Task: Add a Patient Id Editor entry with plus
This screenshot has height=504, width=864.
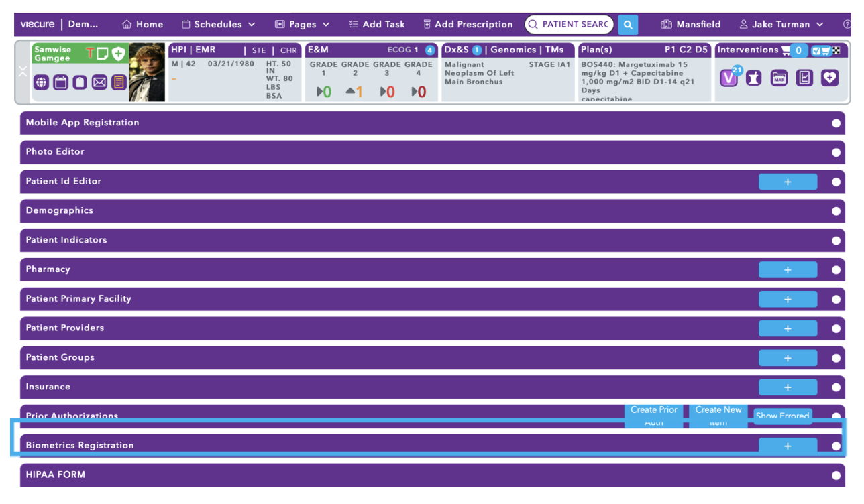Action: tap(788, 182)
